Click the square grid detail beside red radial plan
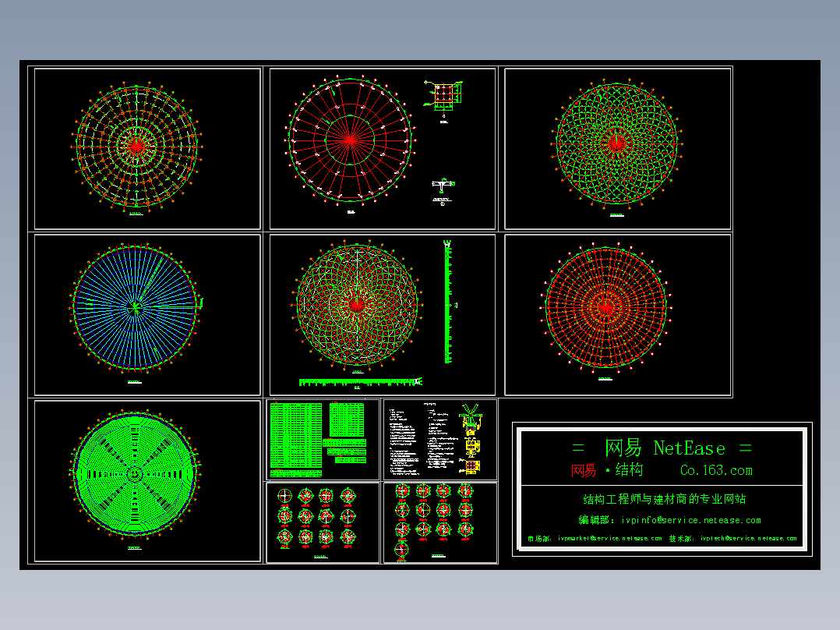This screenshot has height=630, width=840. click(x=443, y=95)
